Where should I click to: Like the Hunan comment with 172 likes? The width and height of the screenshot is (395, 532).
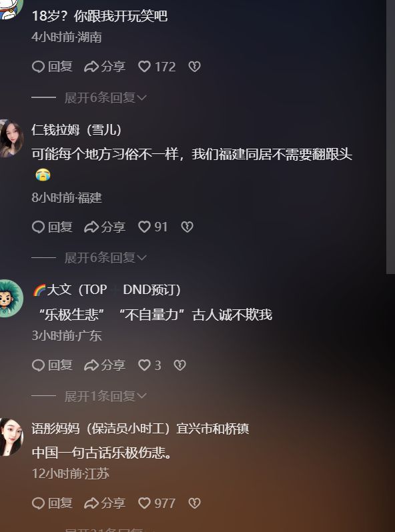click(x=157, y=67)
